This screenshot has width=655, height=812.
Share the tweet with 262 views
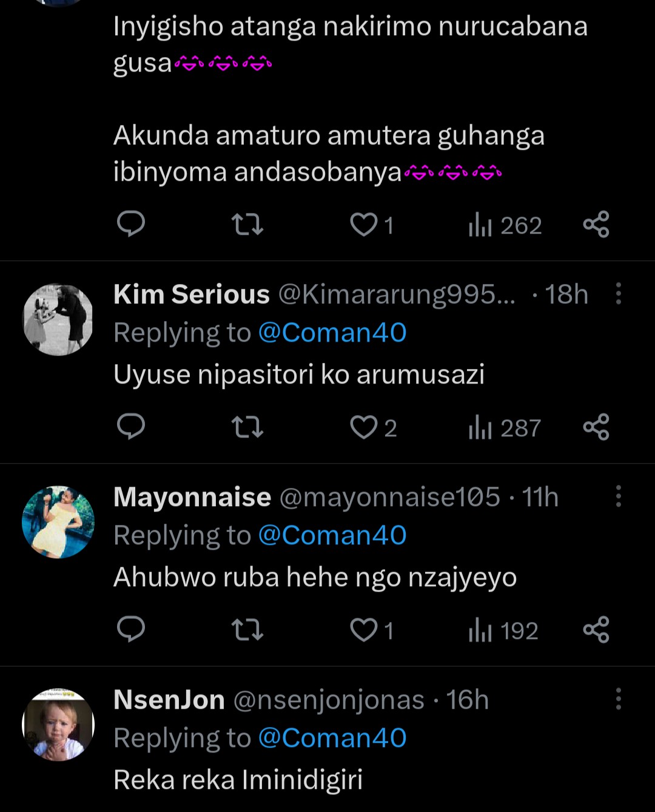click(596, 225)
